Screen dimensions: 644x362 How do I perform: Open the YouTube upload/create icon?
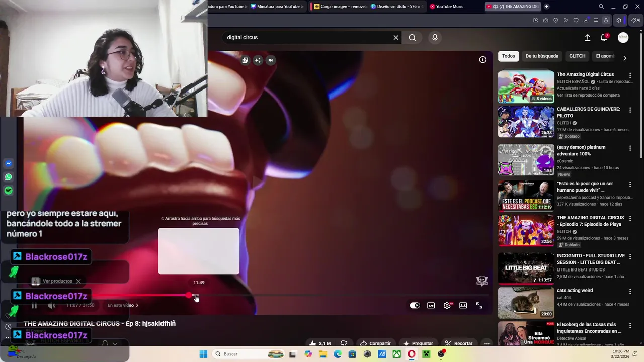(587, 37)
